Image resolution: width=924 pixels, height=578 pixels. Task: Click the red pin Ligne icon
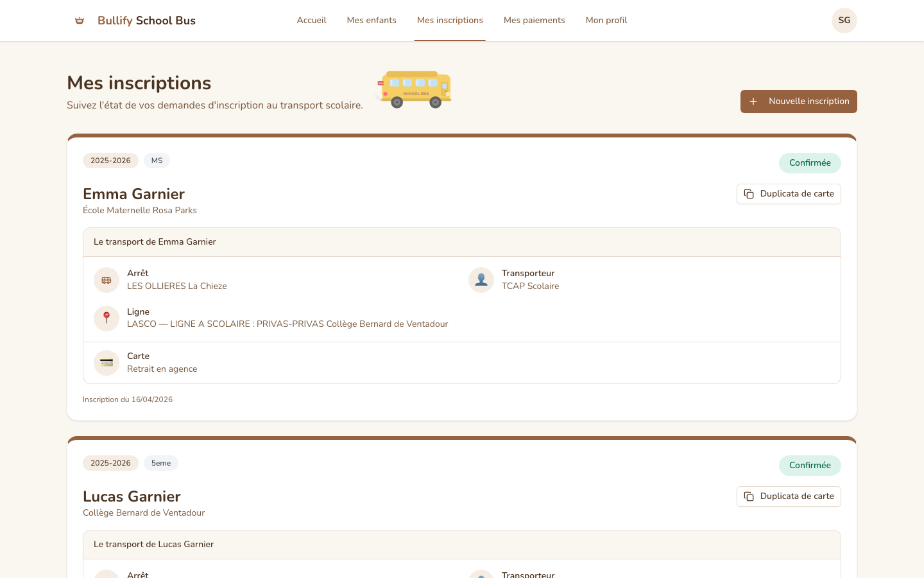point(107,318)
